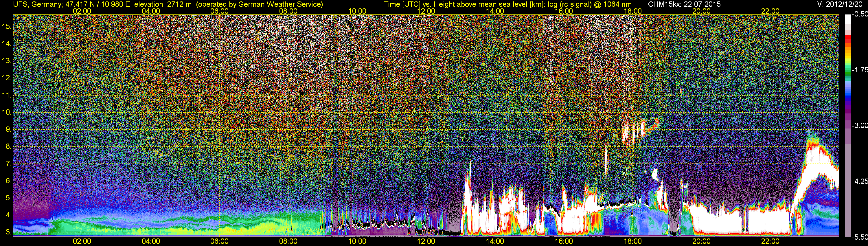Click the 10 km height axis label
Screen dimensions: 868x246
click(x=6, y=112)
